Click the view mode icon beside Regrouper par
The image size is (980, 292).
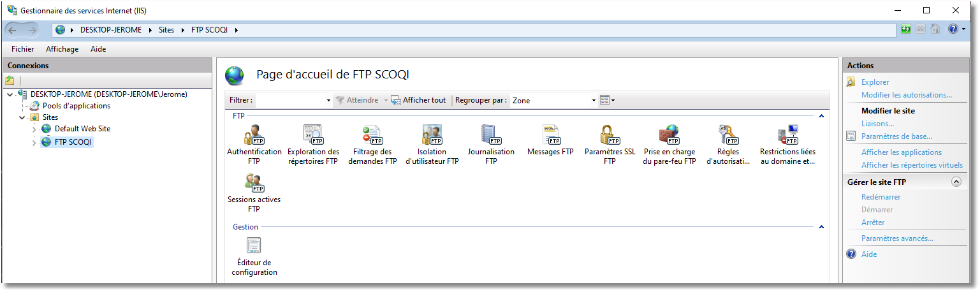point(604,100)
